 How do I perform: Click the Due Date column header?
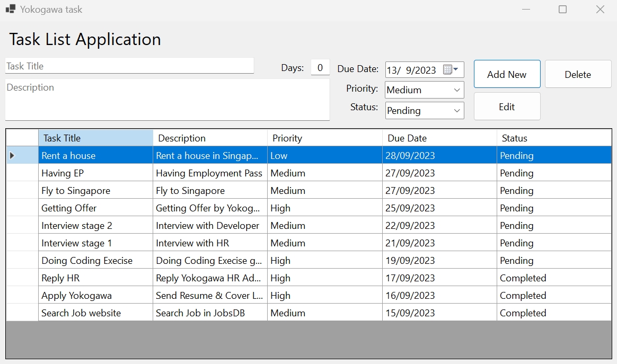point(439,138)
